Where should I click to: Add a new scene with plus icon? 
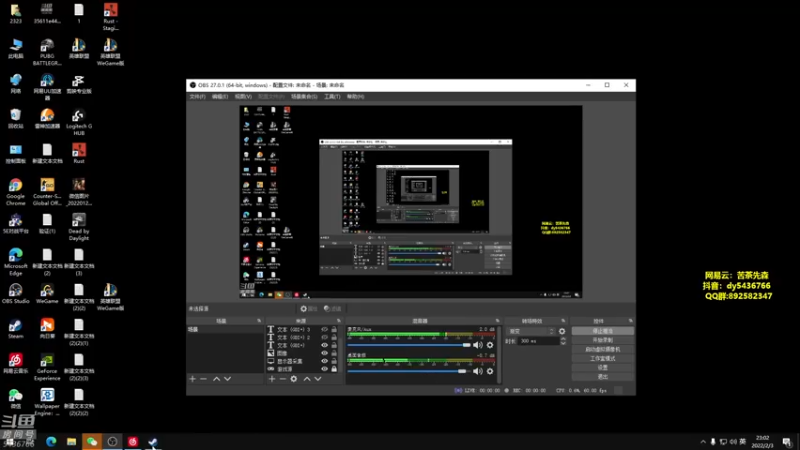(x=192, y=379)
